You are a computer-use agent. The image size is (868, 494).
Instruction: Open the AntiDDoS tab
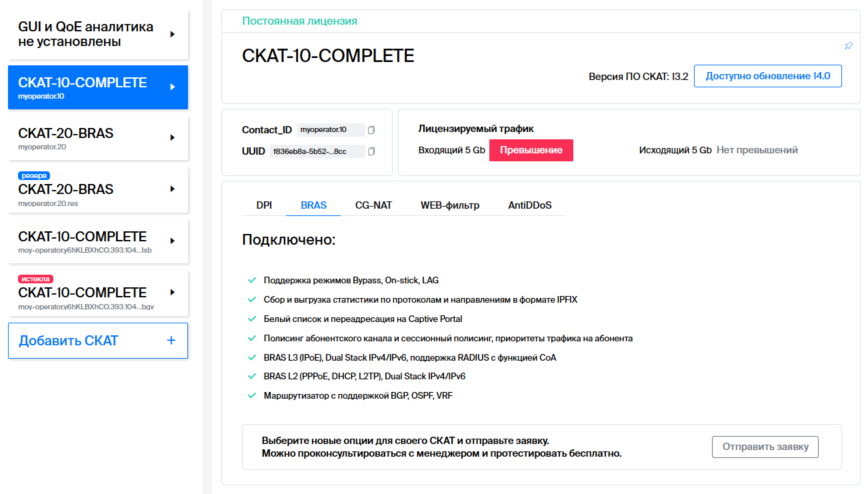tap(529, 205)
